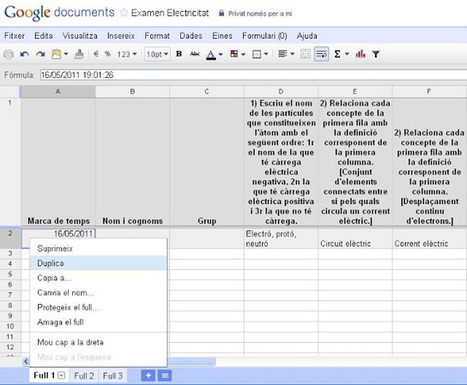Choose Duplica in the sheet menu

(98, 263)
